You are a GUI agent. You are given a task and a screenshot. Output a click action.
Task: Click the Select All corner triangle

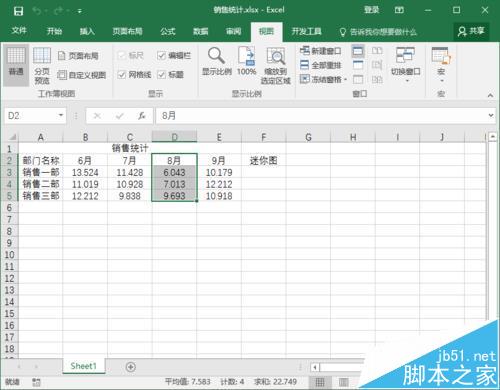coord(12,137)
